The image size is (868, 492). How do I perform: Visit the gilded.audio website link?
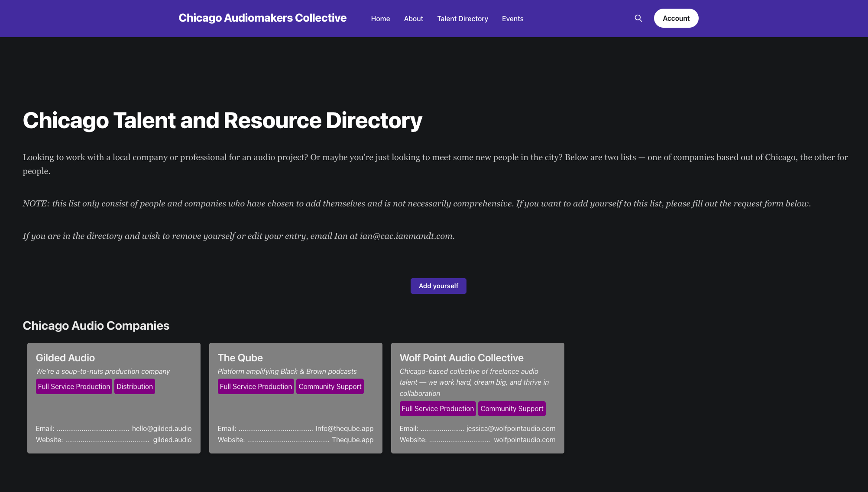tap(172, 440)
